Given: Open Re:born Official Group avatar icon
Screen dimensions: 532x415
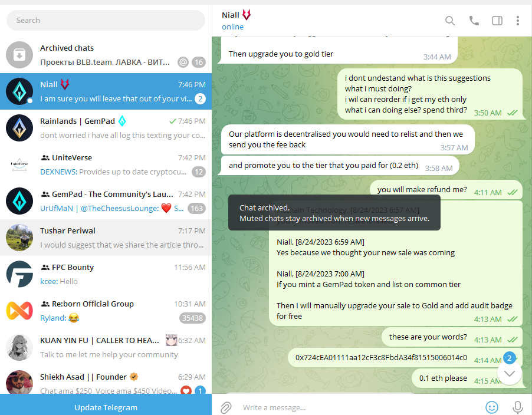Looking at the screenshot, I should (x=19, y=311).
